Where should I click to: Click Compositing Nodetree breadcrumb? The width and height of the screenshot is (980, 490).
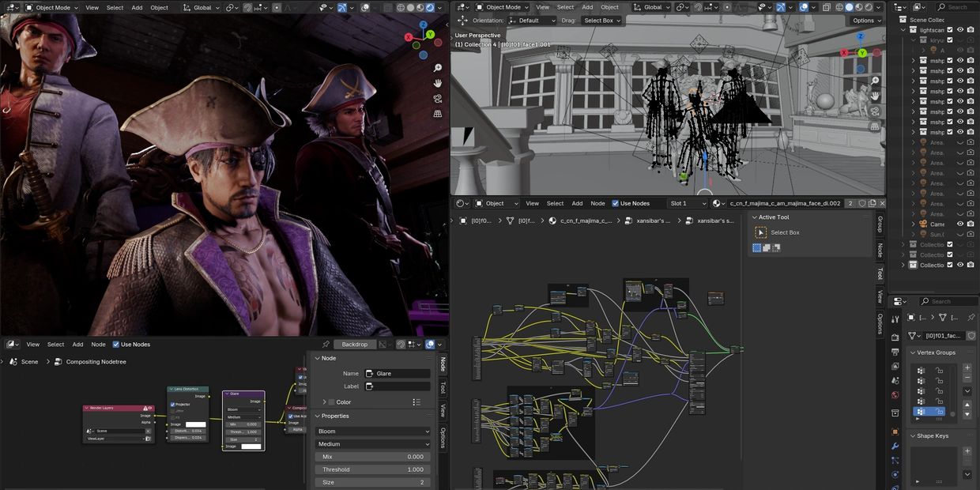96,362
